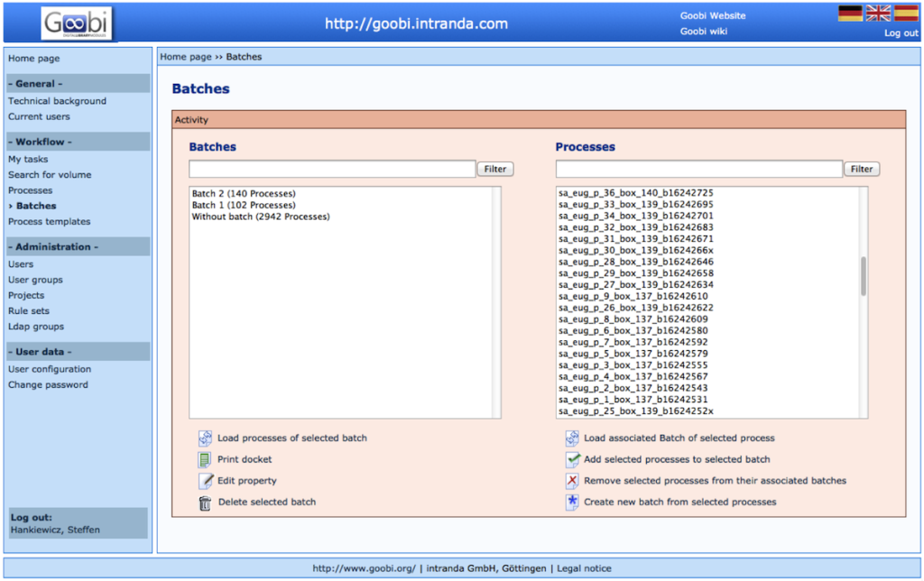Click Create new batch from selected processes
The height and width of the screenshot is (581, 924).
tap(680, 502)
